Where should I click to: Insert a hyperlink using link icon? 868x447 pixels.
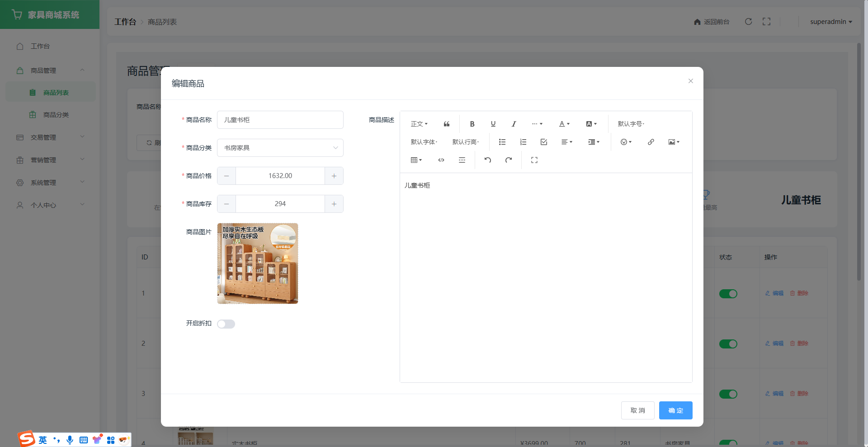click(x=651, y=142)
